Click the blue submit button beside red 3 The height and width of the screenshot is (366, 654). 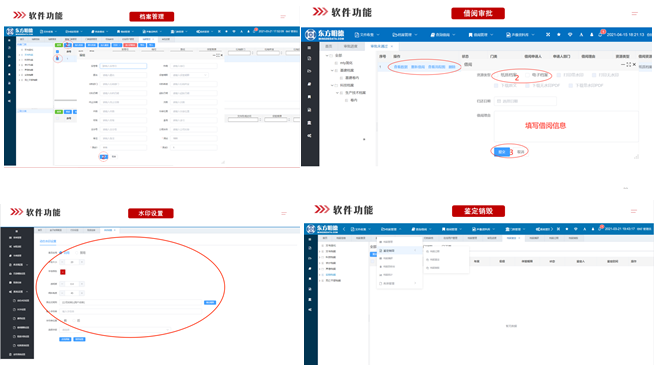(x=501, y=152)
